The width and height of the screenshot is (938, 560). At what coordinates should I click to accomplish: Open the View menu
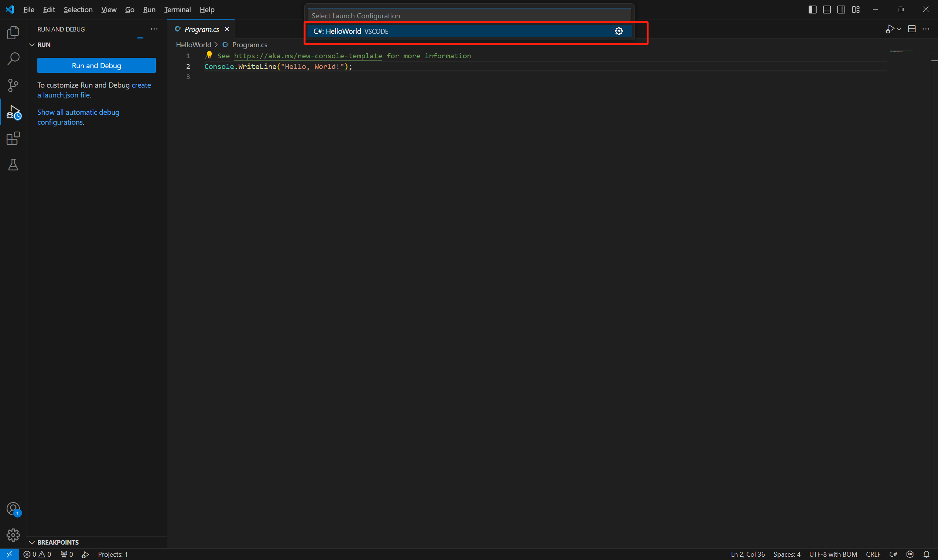pyautogui.click(x=108, y=10)
